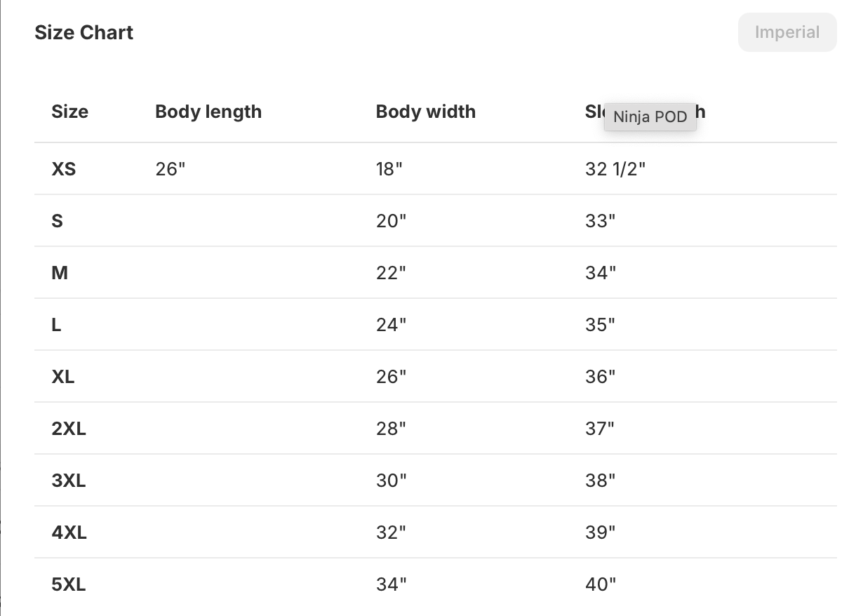Click the Size Chart heading
Viewport: 856px width, 616px height.
(84, 33)
